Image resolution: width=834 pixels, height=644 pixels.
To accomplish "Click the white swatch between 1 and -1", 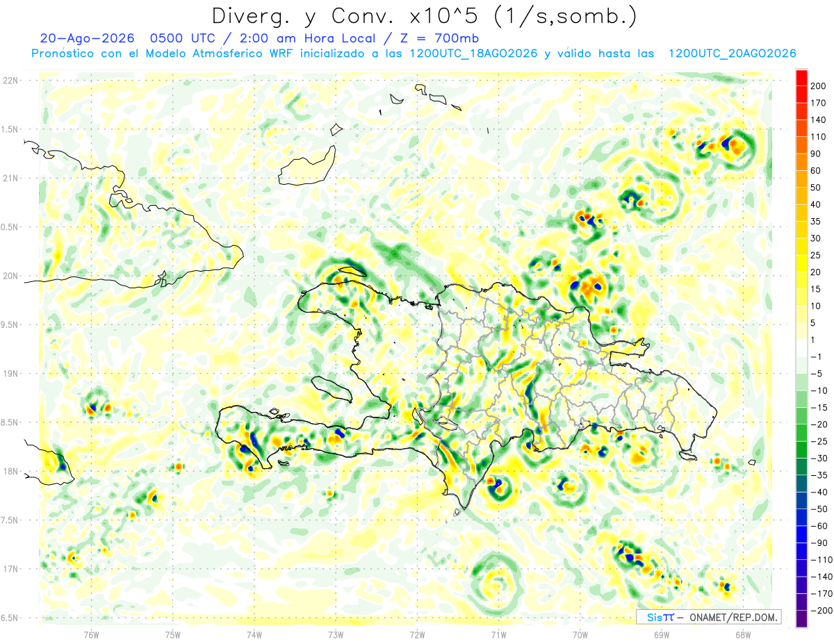I will click(x=801, y=348).
